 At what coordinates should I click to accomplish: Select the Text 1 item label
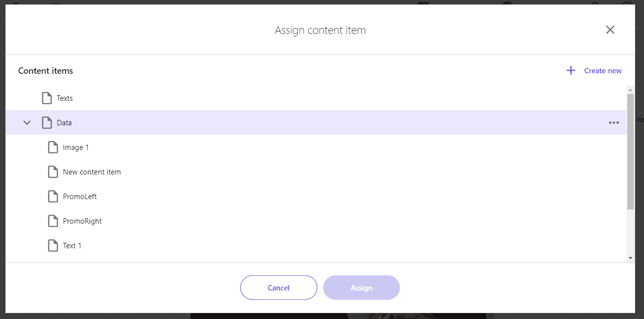[x=72, y=245]
